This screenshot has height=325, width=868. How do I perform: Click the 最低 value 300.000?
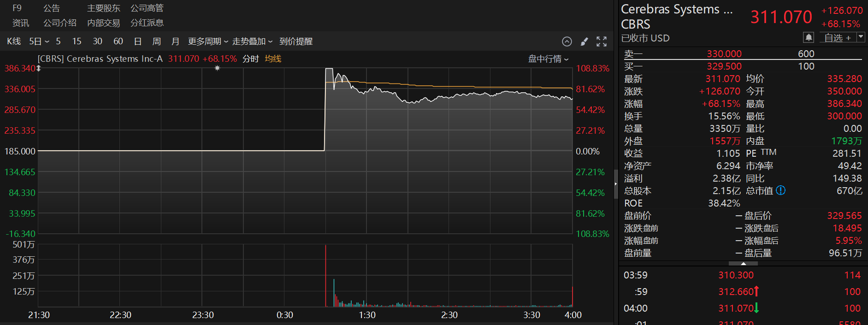(x=844, y=116)
